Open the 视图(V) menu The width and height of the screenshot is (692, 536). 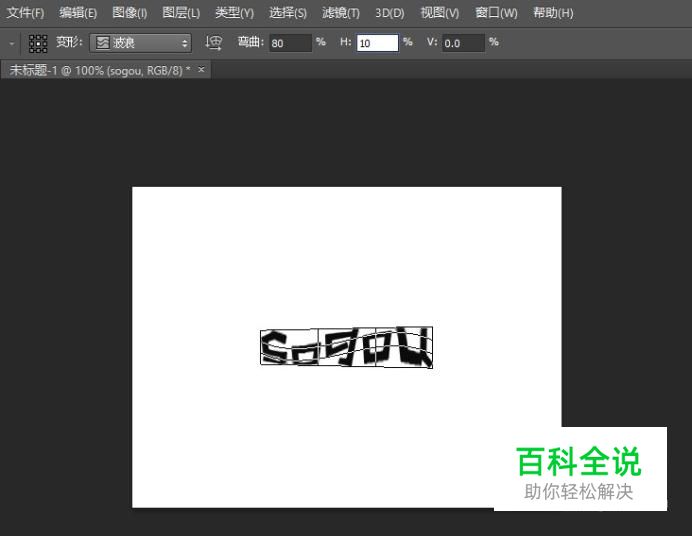tap(440, 13)
